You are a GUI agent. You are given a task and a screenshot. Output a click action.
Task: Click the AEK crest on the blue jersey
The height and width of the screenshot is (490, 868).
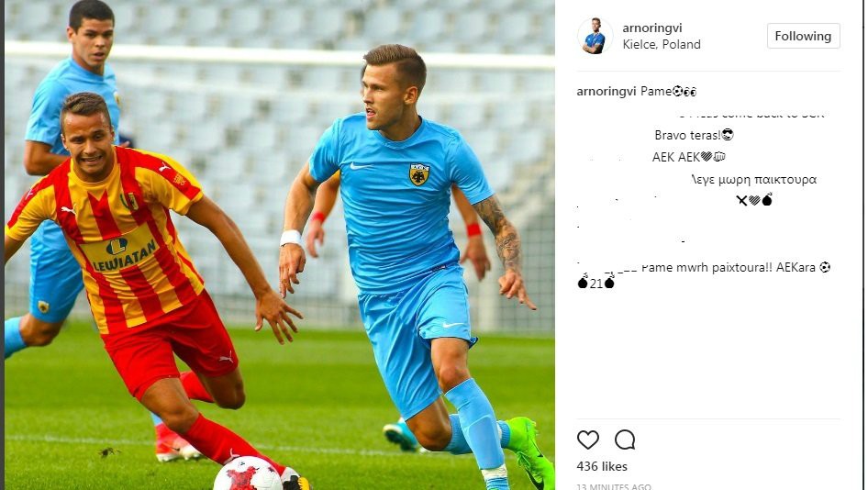419,173
